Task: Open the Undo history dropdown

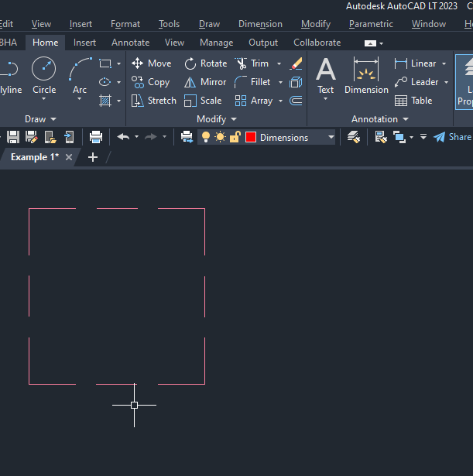Action: pos(136,137)
